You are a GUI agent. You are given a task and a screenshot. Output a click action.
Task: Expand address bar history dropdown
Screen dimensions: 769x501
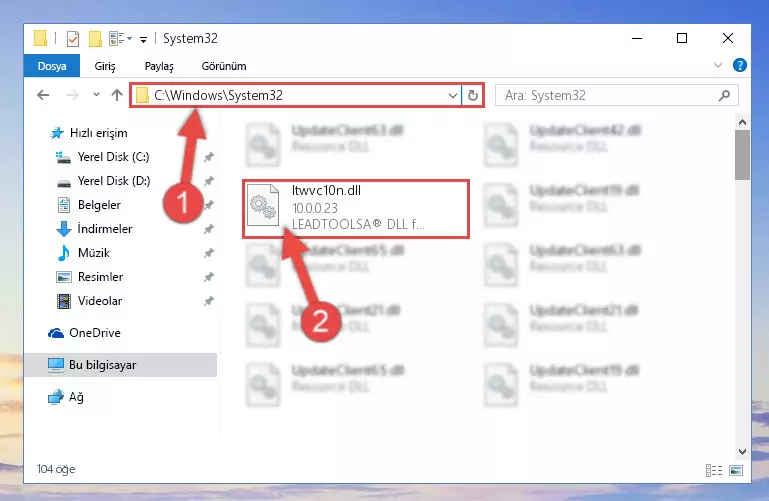click(x=453, y=95)
